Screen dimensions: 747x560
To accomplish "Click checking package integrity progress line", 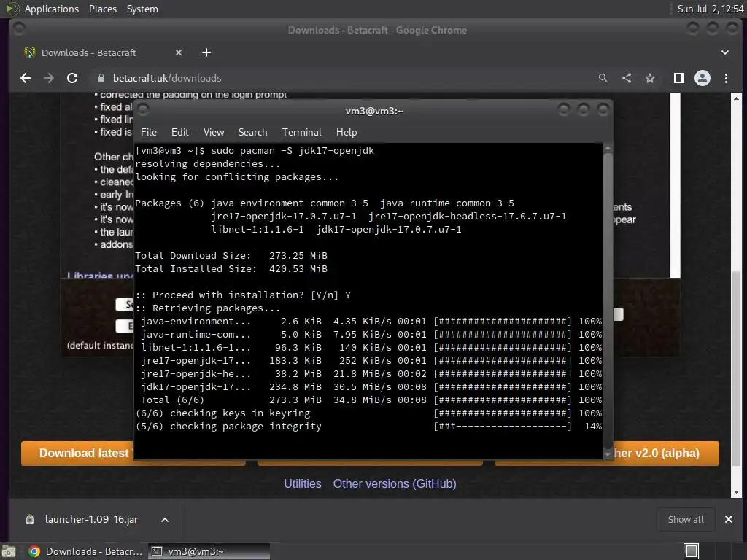I will click(368, 427).
